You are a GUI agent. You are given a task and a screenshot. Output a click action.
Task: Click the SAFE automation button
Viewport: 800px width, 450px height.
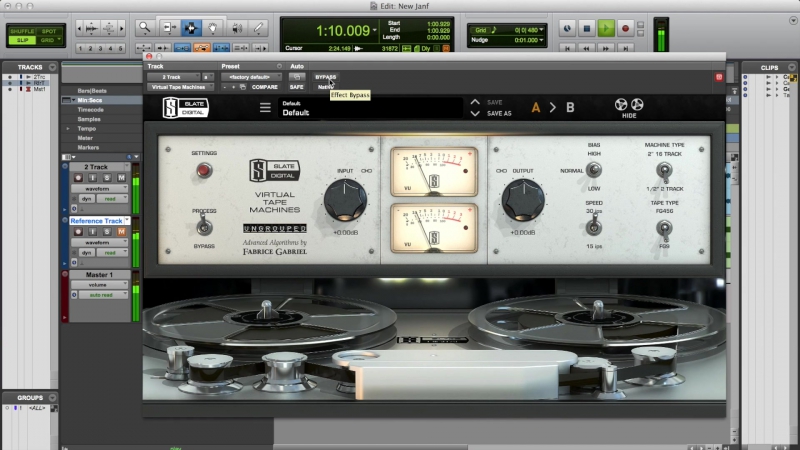tap(296, 87)
